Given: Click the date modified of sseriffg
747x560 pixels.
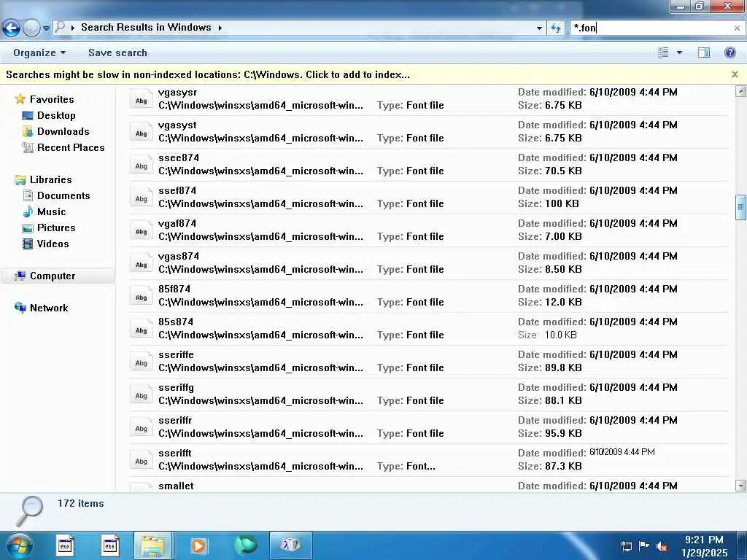Looking at the screenshot, I should coord(633,388).
